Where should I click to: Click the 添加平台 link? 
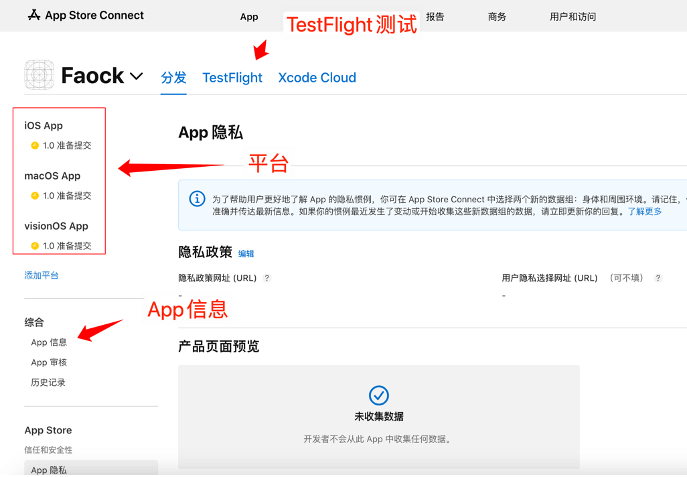pos(41,275)
